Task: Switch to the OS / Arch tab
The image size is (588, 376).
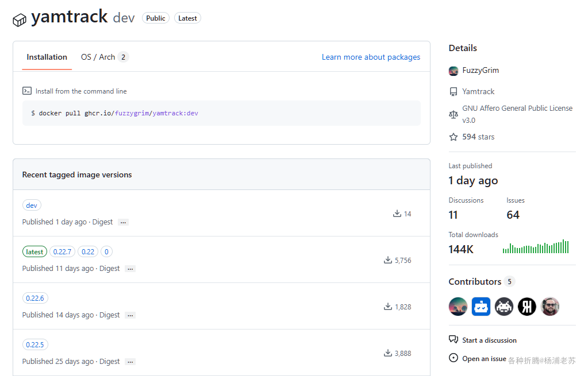Action: [x=105, y=57]
